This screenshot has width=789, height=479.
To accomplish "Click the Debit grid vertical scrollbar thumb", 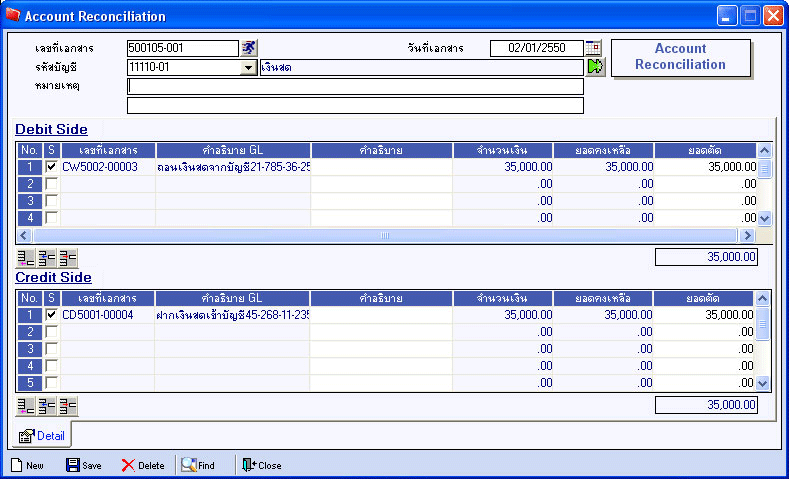I will coord(764,169).
